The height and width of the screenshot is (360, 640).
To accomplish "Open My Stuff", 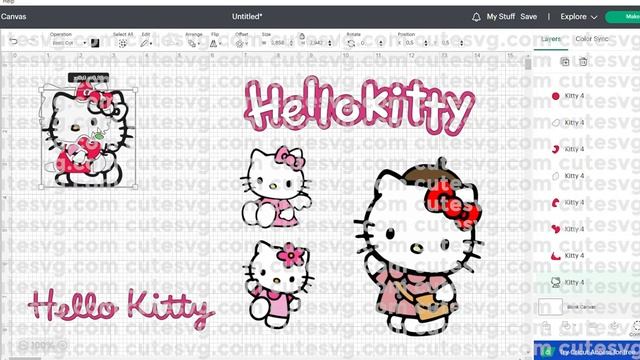I will coord(501,17).
